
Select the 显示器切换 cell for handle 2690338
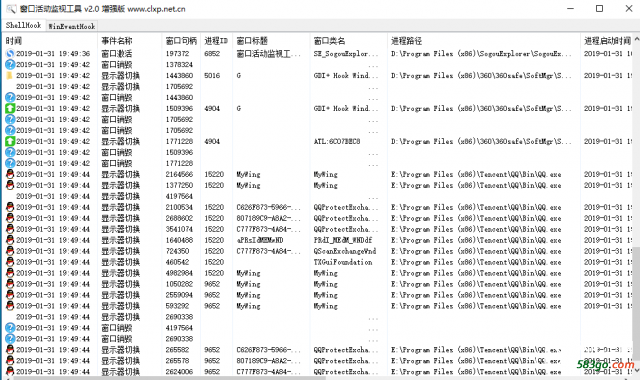click(x=120, y=317)
